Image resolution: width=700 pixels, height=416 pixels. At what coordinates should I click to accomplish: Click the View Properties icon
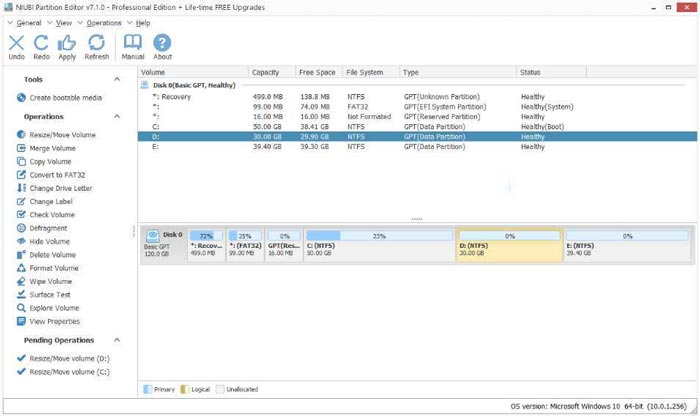(21, 321)
